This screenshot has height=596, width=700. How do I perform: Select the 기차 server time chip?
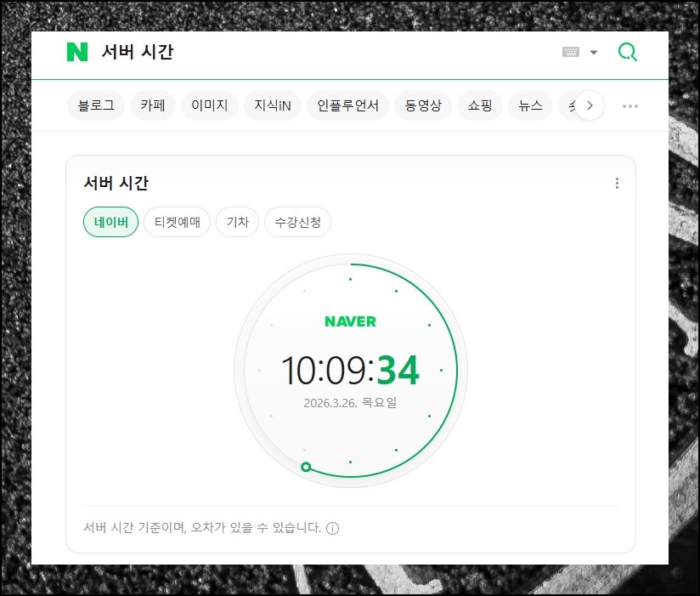[238, 222]
